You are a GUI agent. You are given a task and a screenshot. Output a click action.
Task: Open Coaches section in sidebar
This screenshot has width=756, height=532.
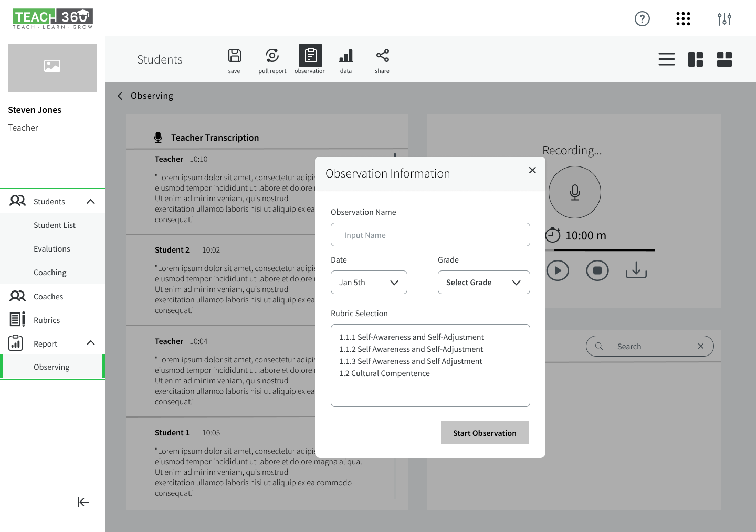click(x=48, y=296)
